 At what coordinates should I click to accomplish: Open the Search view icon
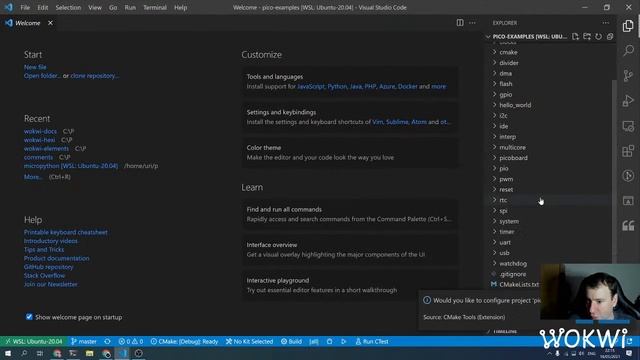click(628, 50)
